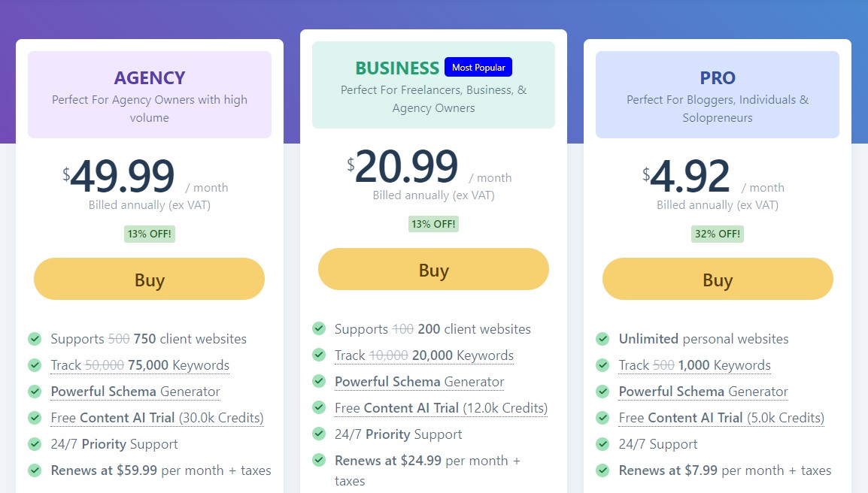
Task: Click the 13% OFF! badge under Business price
Action: click(x=433, y=223)
